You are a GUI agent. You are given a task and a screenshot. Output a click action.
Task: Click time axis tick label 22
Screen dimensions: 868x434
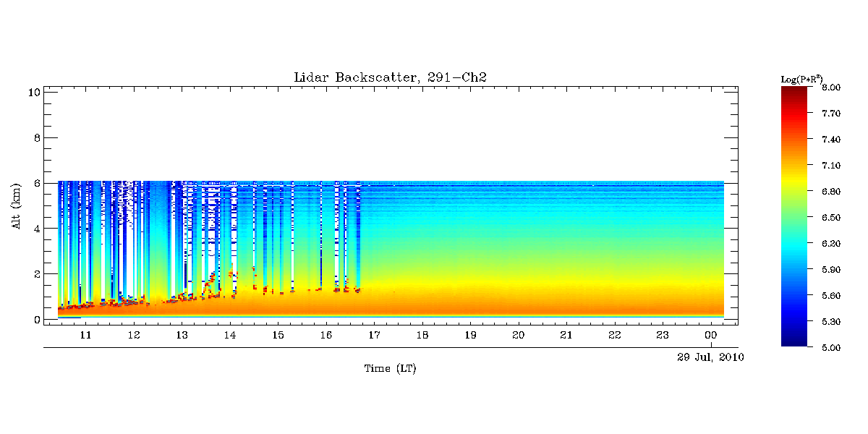[x=614, y=336]
